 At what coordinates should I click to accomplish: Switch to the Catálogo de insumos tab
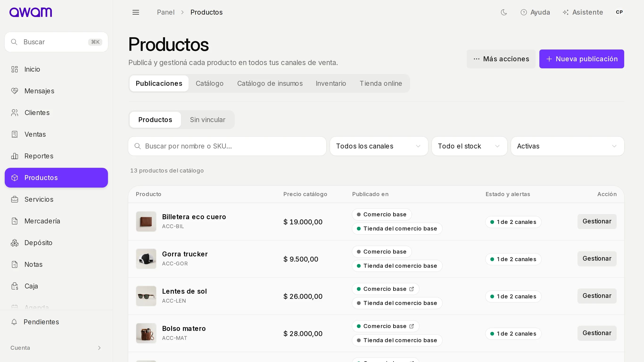pos(270,83)
